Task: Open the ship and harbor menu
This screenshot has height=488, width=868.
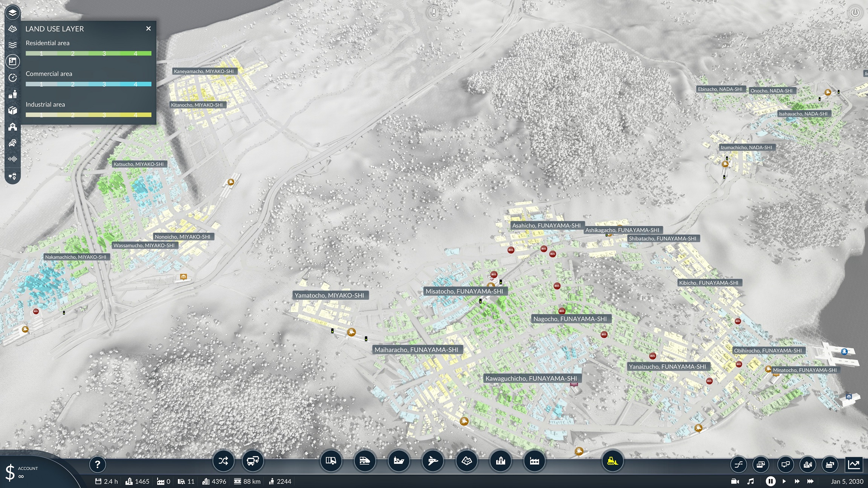Action: click(399, 461)
